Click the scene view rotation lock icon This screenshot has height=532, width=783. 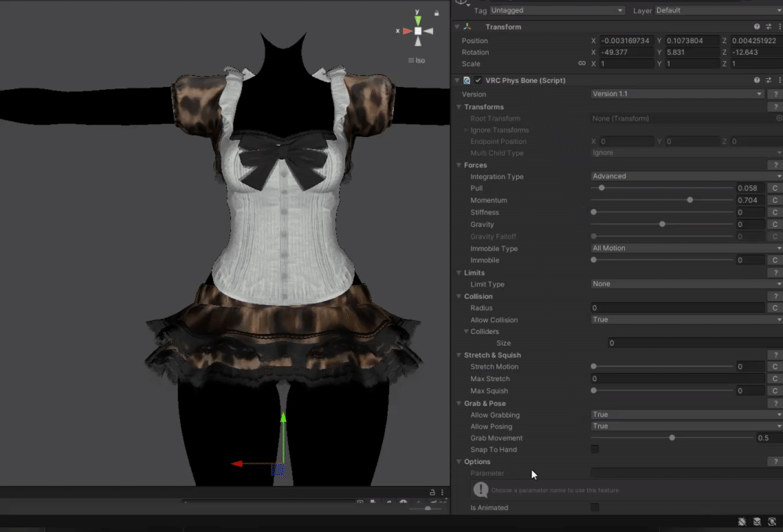436,13
